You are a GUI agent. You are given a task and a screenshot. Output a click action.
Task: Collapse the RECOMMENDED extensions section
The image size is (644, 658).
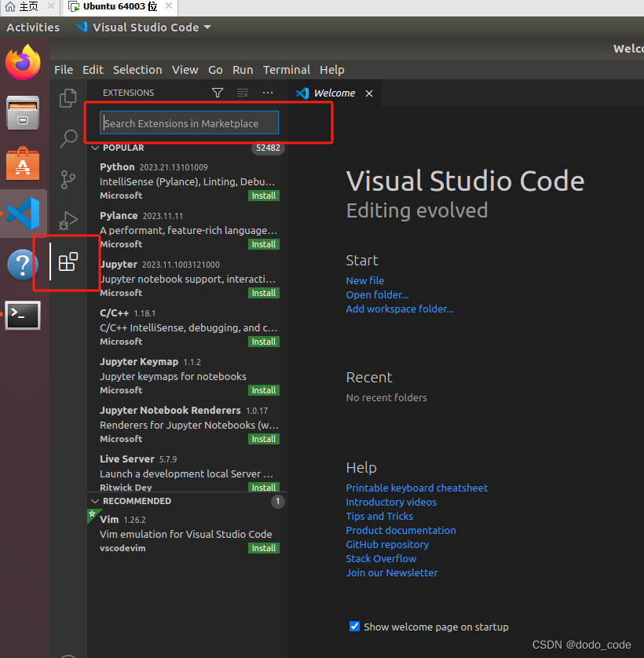pos(95,501)
